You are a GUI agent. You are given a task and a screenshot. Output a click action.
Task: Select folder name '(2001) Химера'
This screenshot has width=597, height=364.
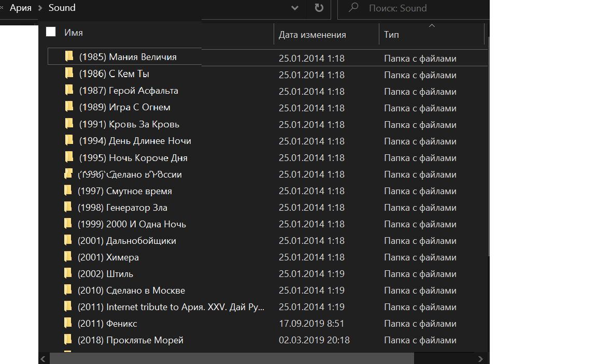(x=108, y=257)
